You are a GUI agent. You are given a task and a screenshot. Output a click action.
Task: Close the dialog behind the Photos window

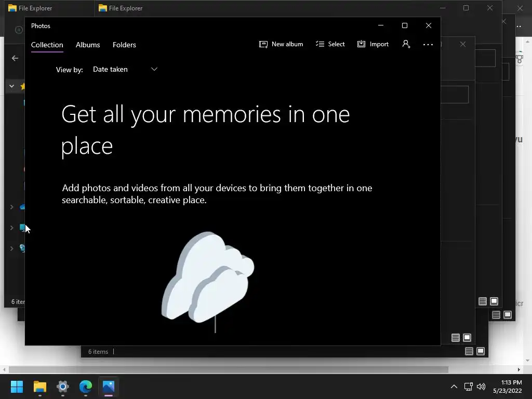tap(463, 44)
